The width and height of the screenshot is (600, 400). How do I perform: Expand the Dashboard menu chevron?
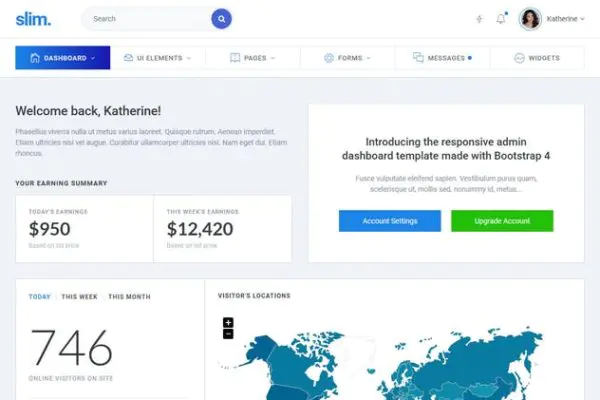[x=93, y=58]
